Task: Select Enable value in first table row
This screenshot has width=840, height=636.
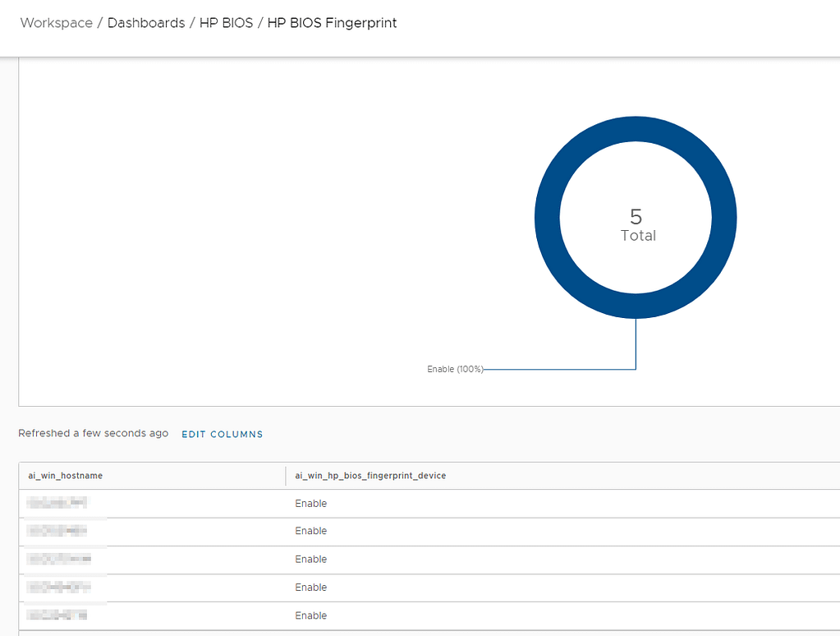Action: click(x=310, y=504)
